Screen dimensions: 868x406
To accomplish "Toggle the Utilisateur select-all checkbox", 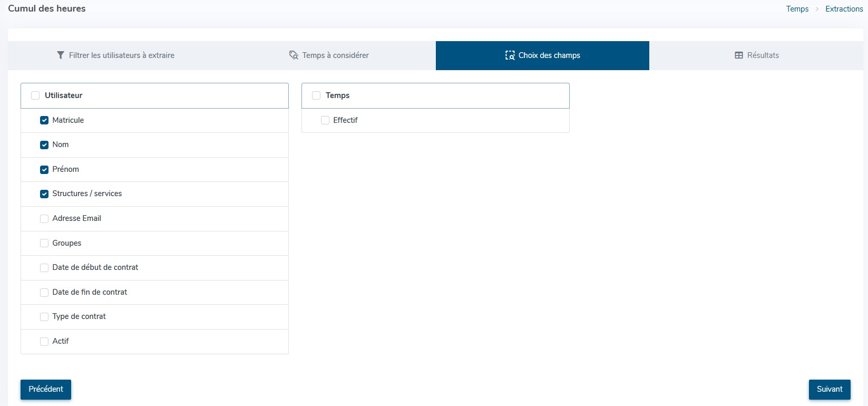I will coord(35,95).
